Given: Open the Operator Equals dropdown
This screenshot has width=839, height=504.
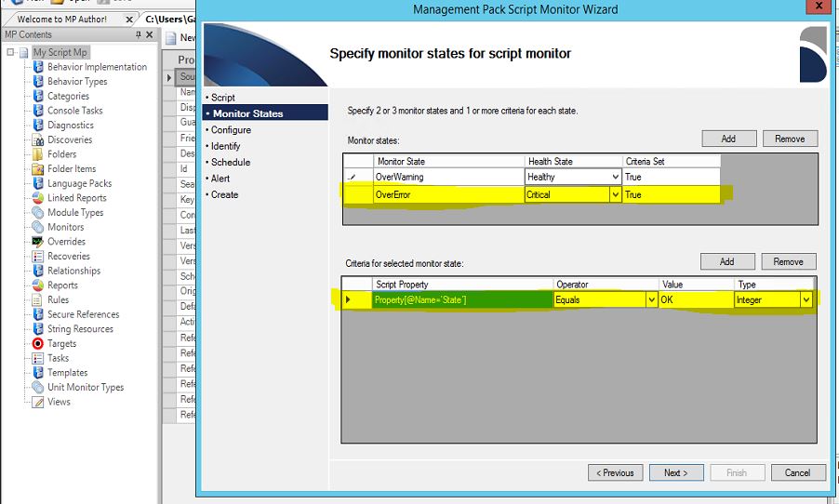Looking at the screenshot, I should pyautogui.click(x=652, y=300).
